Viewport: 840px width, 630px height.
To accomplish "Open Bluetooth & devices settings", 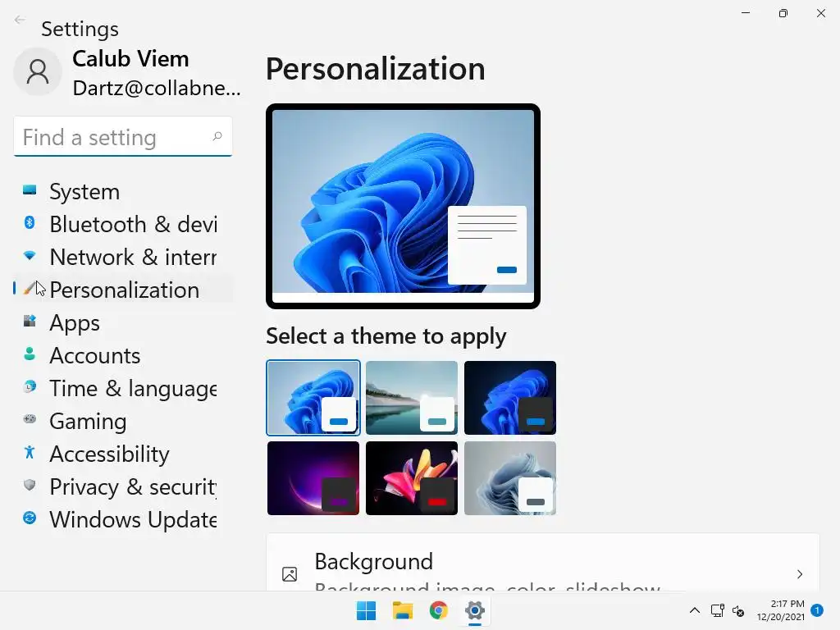I will tap(123, 224).
